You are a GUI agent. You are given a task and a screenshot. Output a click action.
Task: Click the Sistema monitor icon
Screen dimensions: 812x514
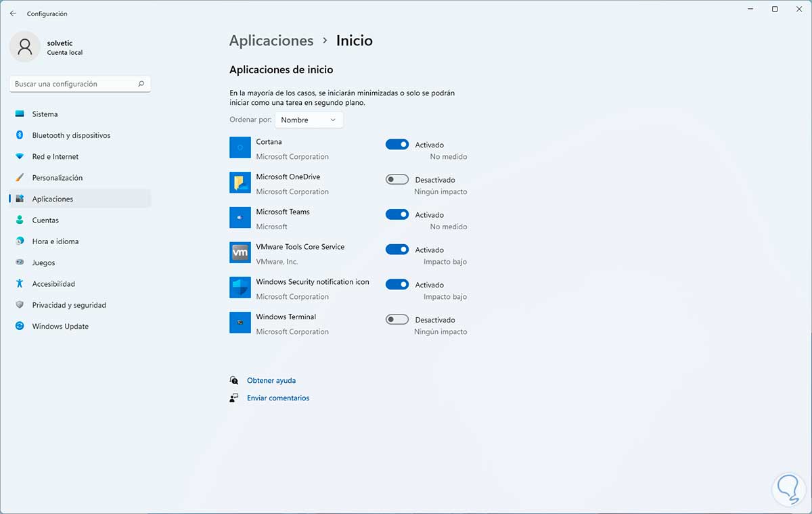pos(20,114)
